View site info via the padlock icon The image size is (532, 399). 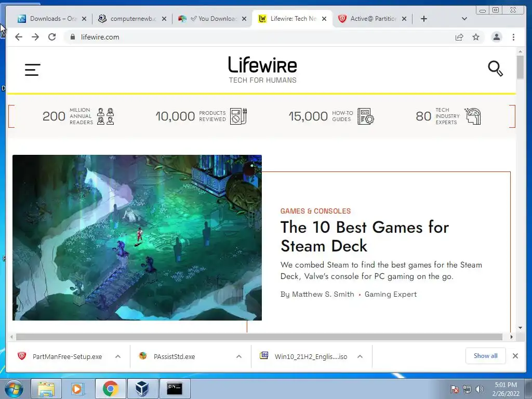click(72, 37)
